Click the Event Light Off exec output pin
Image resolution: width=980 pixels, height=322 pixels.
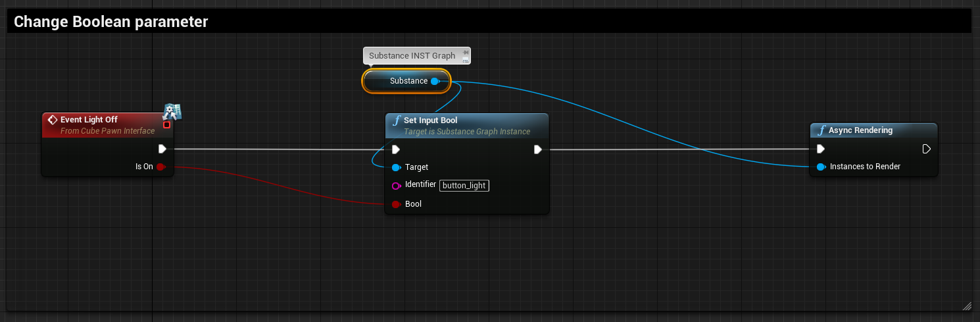click(162, 149)
